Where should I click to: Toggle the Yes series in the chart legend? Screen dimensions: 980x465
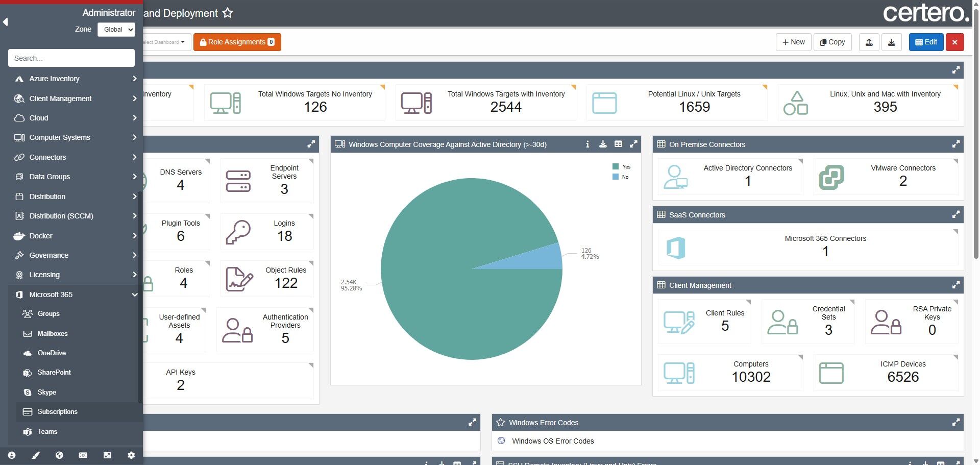pyautogui.click(x=622, y=167)
